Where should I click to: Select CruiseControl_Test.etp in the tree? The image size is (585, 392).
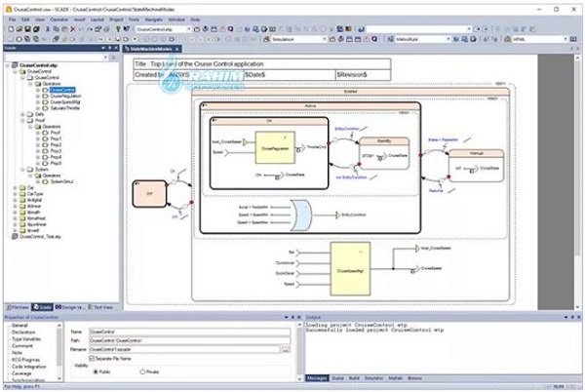(40, 237)
